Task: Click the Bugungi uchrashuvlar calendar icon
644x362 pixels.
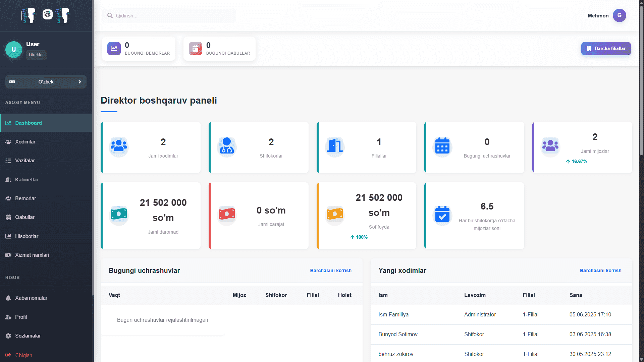Action: pos(442,146)
